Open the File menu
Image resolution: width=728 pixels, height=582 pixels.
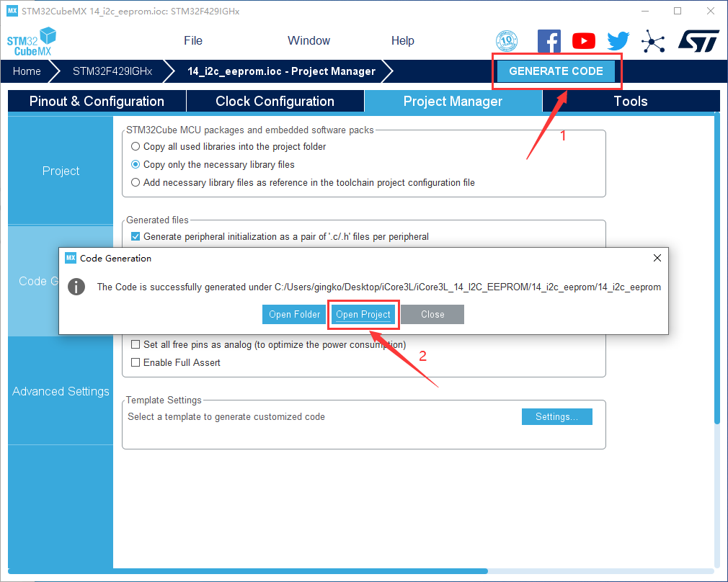(193, 41)
